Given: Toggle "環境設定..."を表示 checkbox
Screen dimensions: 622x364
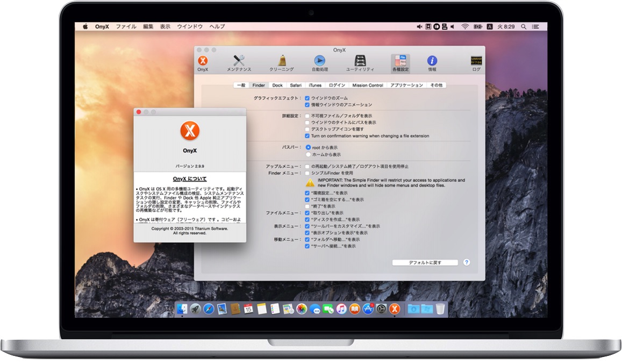Looking at the screenshot, I should (307, 193).
